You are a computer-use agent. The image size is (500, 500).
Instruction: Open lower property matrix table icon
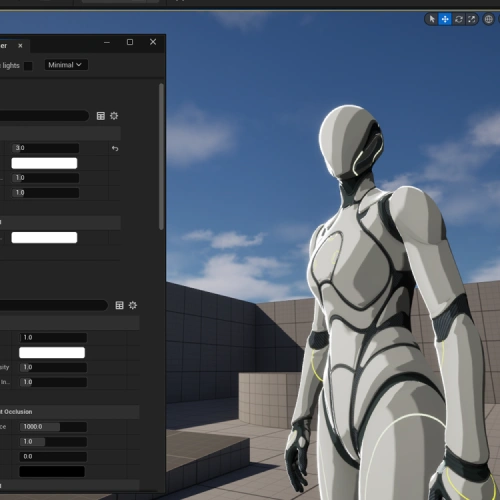119,305
